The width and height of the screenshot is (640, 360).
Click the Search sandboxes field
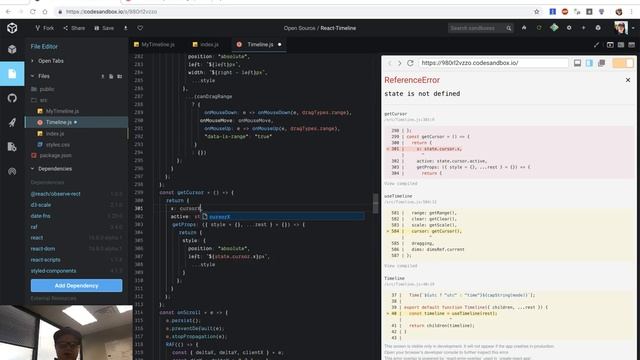[x=476, y=28]
